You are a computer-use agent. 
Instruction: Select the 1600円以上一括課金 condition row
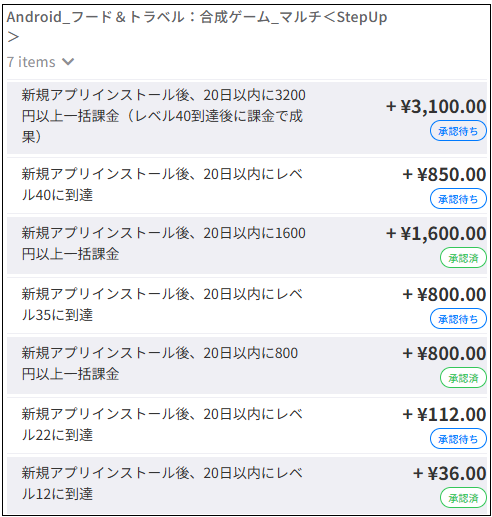pos(247,245)
